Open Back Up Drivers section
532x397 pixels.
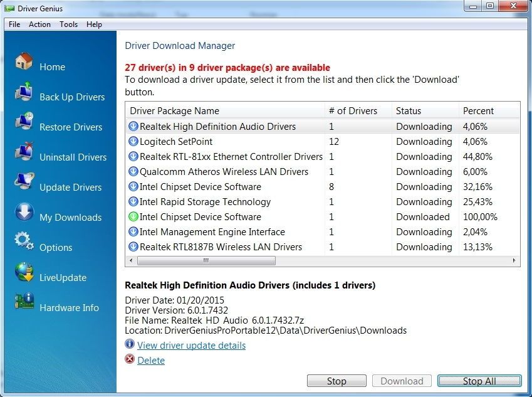[x=72, y=97]
